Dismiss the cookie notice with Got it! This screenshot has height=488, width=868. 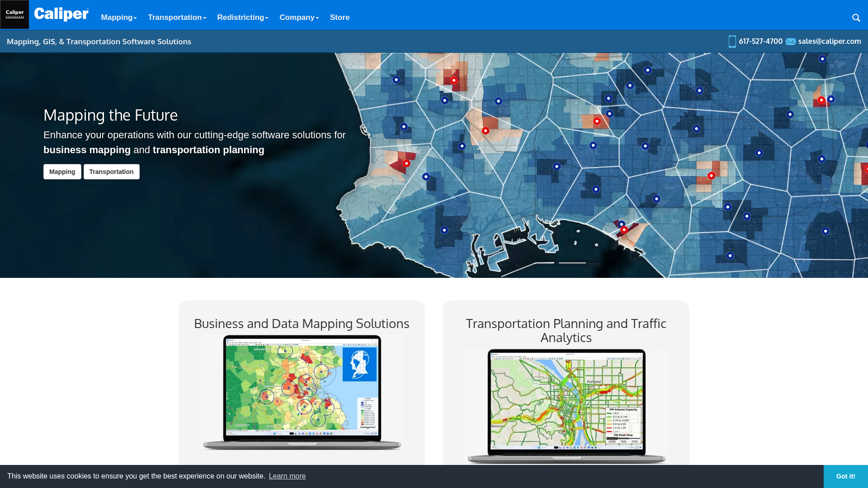click(845, 476)
